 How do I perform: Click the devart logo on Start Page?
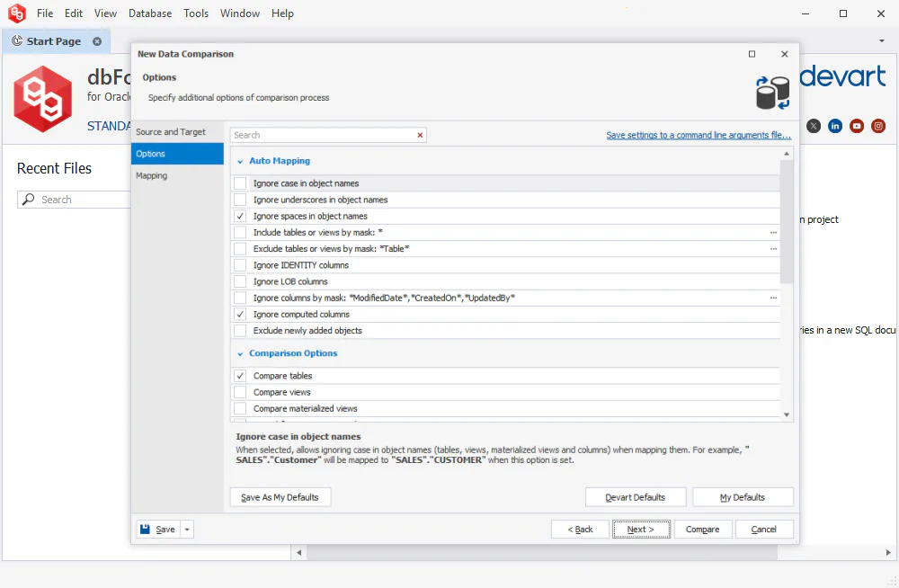point(842,76)
